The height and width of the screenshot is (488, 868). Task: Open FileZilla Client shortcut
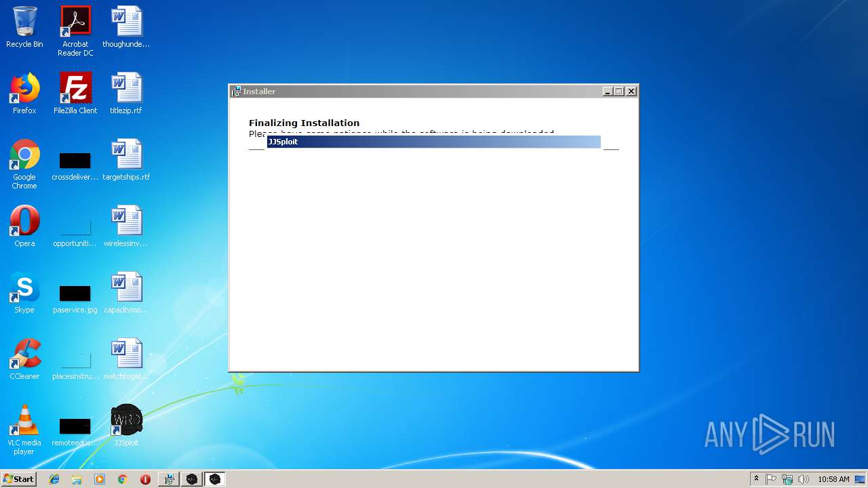[75, 94]
